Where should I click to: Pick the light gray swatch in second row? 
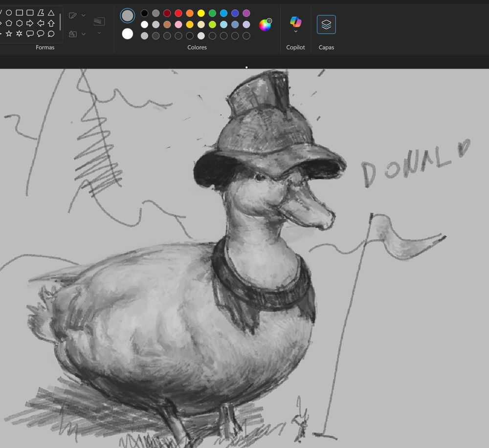156,24
